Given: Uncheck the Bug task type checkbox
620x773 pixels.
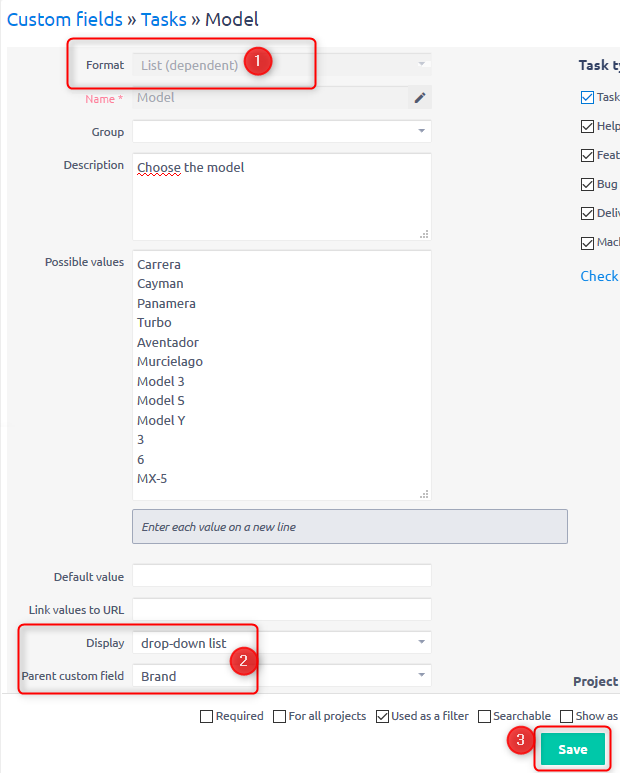Looking at the screenshot, I should tap(587, 184).
